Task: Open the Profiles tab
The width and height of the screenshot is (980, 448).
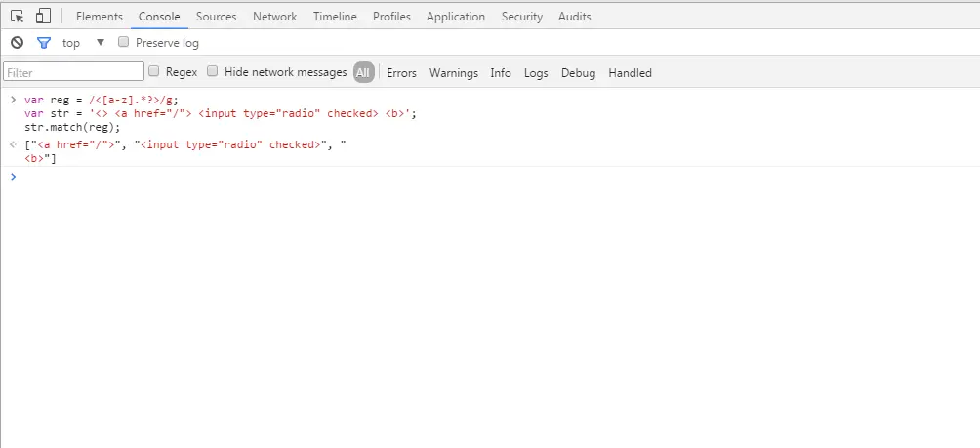Action: tap(391, 17)
